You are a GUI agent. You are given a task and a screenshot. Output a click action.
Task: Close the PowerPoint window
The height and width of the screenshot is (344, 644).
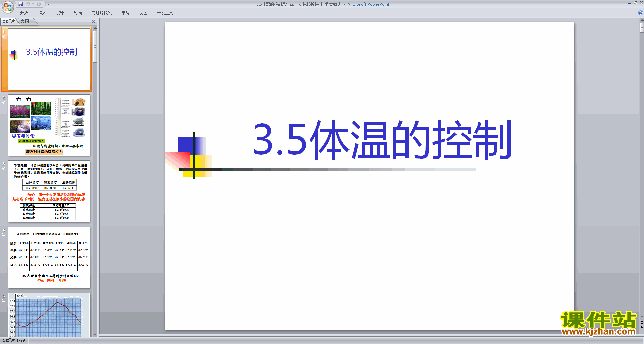point(641,3)
